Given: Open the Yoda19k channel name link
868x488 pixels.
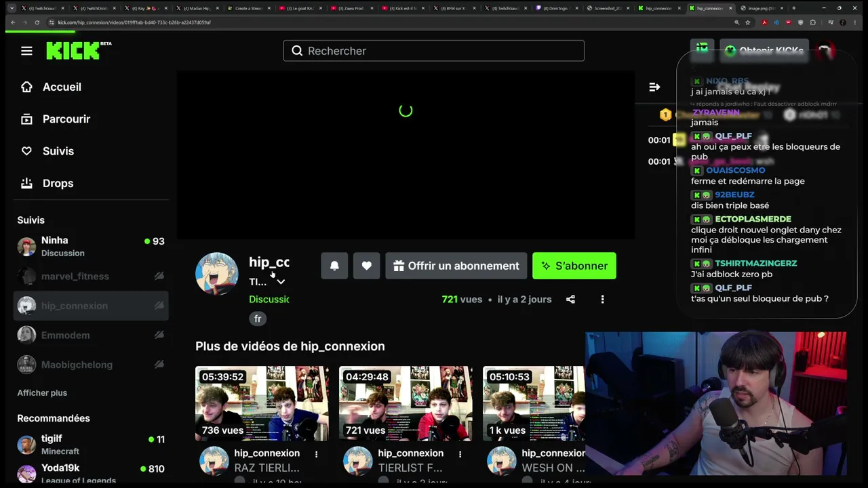Looking at the screenshot, I should click(x=60, y=468).
